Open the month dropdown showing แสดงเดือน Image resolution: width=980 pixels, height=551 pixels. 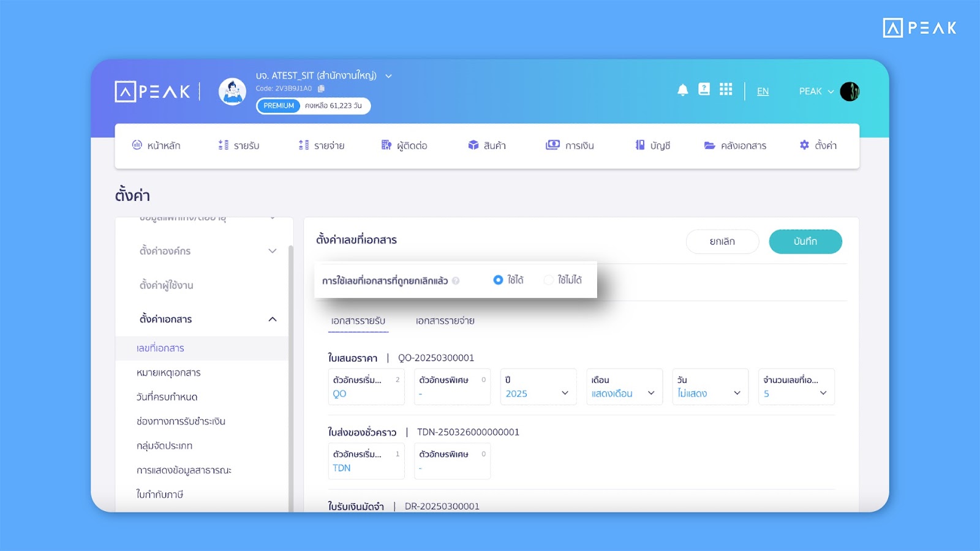624,393
